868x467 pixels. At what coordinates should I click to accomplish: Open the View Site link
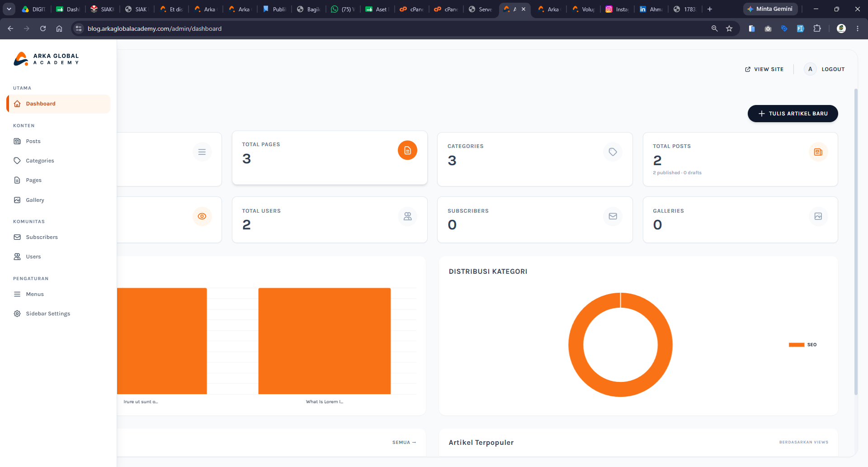click(764, 69)
